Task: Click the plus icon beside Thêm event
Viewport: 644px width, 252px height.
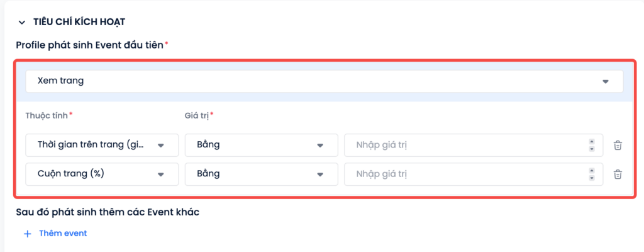Action: (x=28, y=234)
